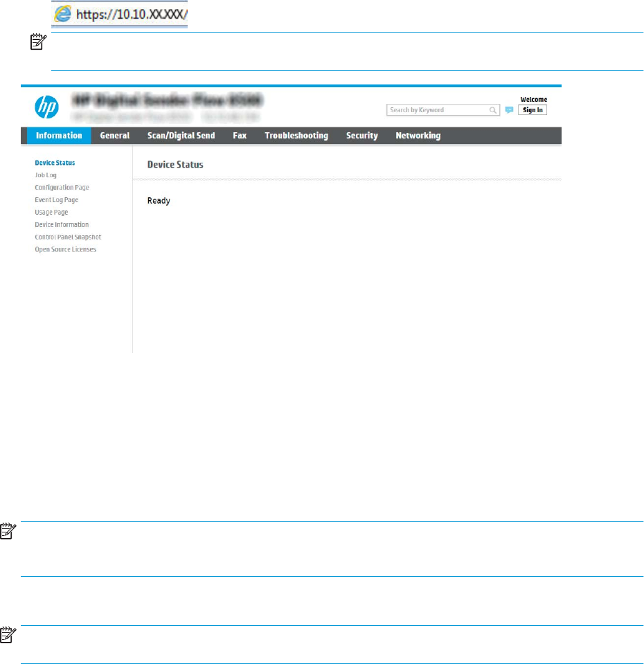Image resolution: width=644 pixels, height=664 pixels.
Task: Click the search magnifier icon
Action: coord(493,110)
